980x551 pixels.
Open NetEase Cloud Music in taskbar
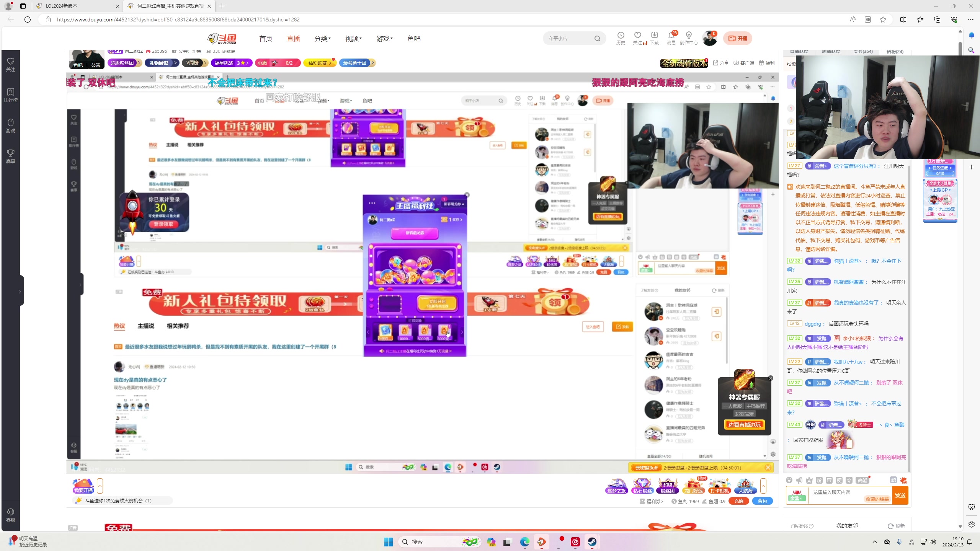click(x=575, y=542)
